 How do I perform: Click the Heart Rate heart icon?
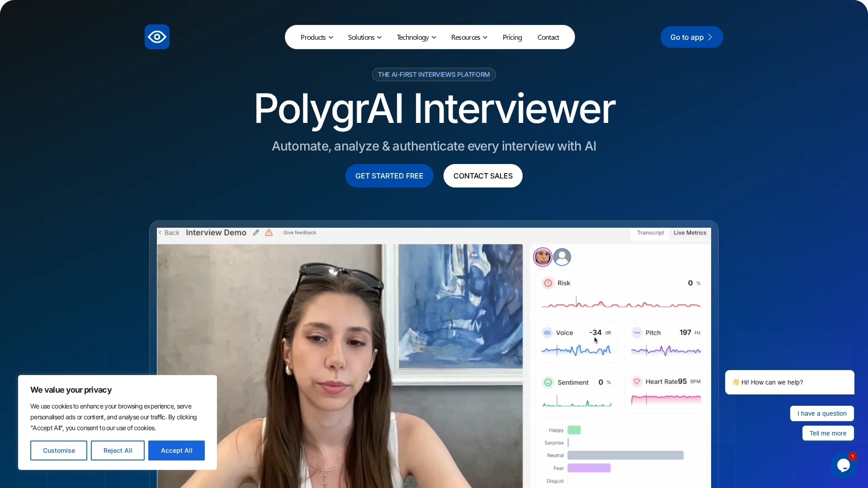[x=637, y=381]
